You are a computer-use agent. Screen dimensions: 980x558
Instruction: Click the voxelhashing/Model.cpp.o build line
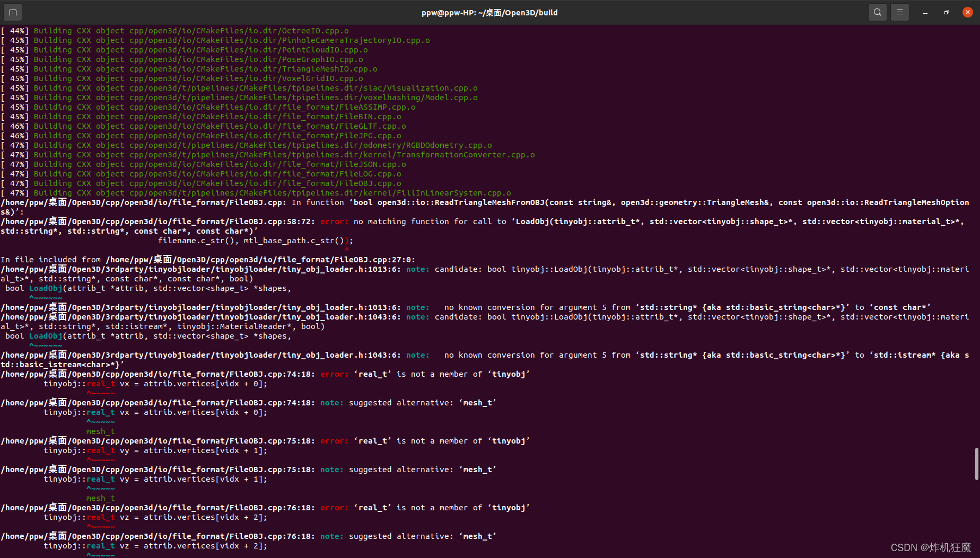coord(239,98)
